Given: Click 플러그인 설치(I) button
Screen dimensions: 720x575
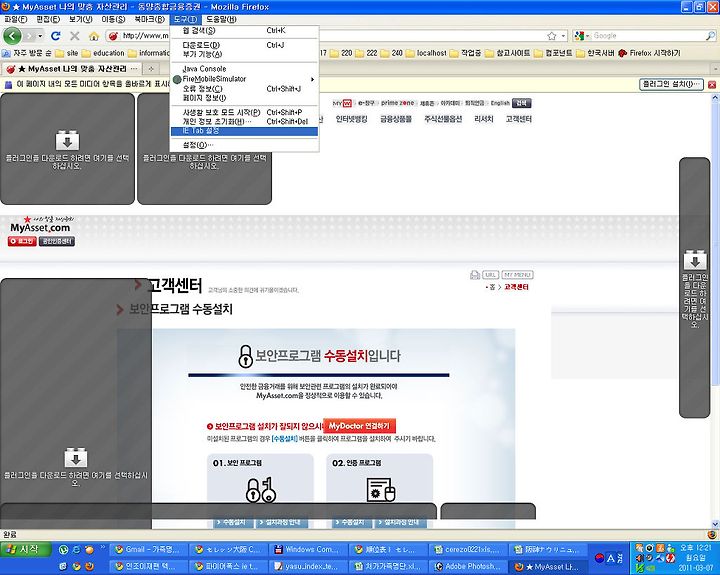Looking at the screenshot, I should click(671, 85).
